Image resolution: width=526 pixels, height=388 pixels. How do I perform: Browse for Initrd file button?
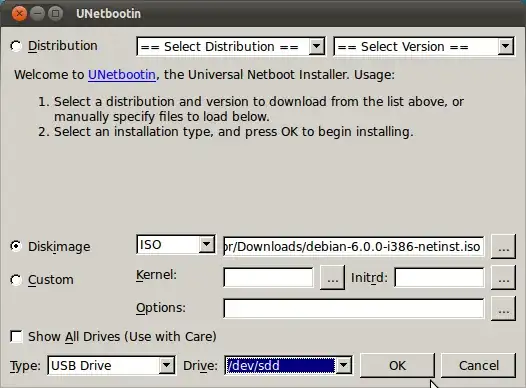[x=503, y=277]
